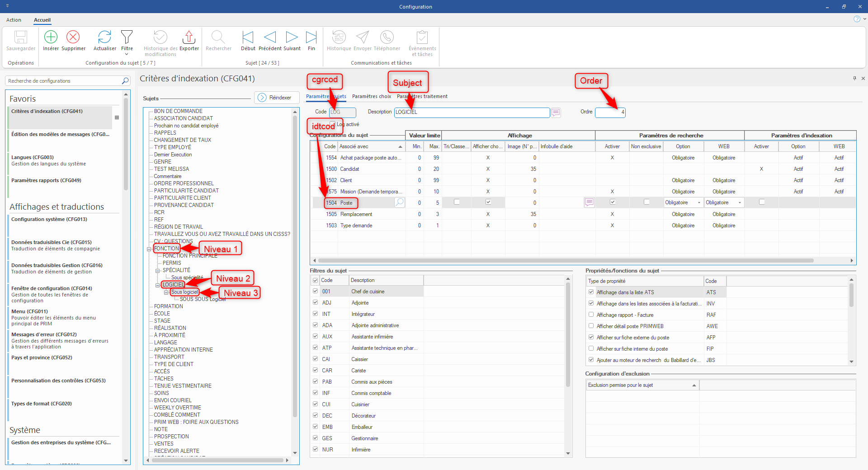Open the comment icon beside Description field
This screenshot has height=470, width=868.
[x=556, y=112]
